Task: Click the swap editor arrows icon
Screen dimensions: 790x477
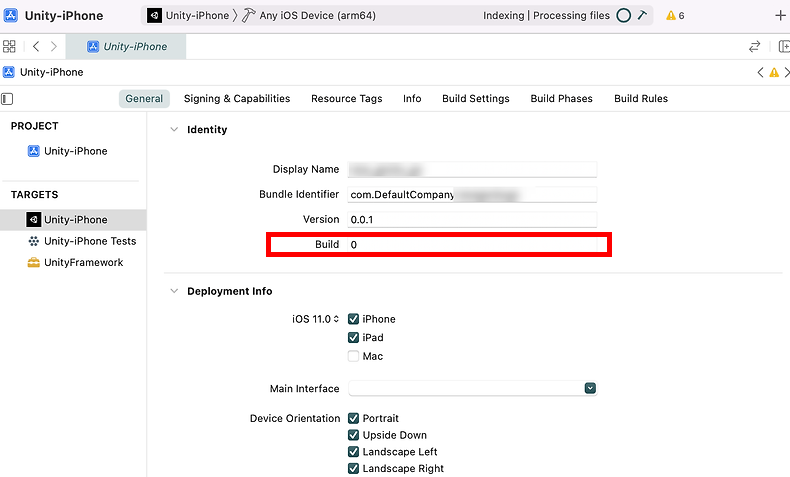Action: click(x=754, y=47)
